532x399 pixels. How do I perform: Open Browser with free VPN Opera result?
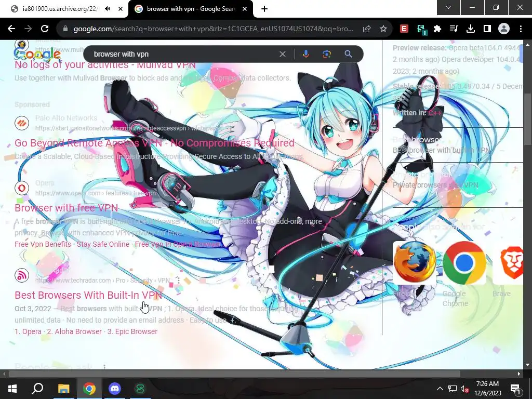pyautogui.click(x=66, y=208)
